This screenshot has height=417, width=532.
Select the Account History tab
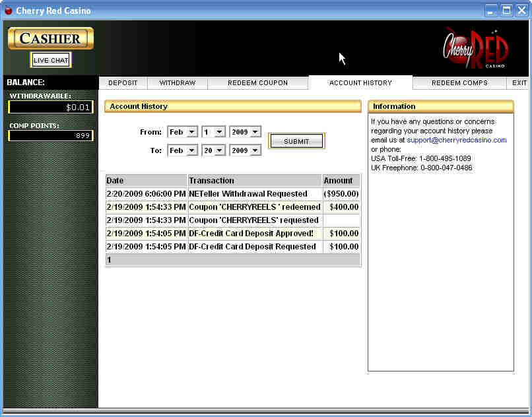(x=360, y=82)
